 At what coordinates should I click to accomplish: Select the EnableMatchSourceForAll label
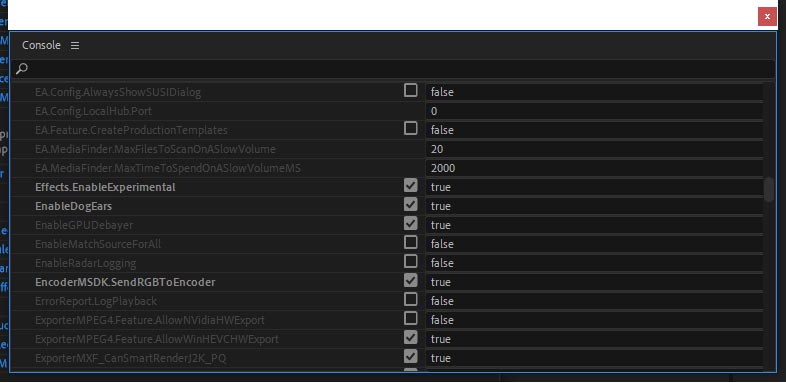98,244
